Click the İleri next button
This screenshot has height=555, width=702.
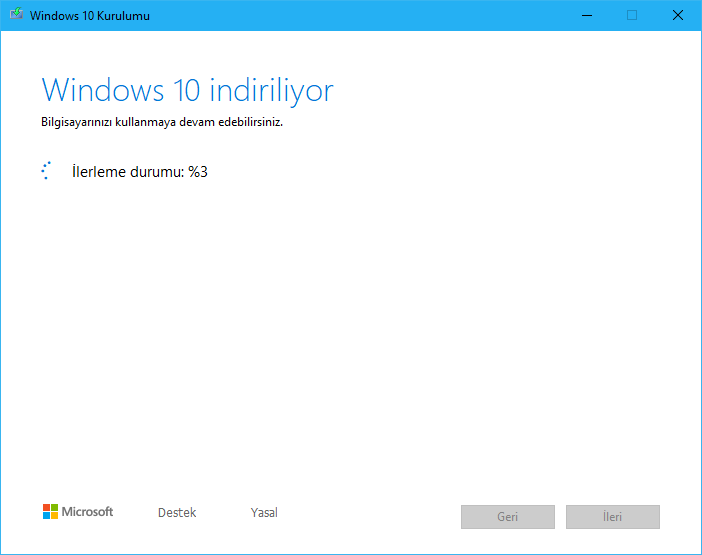pos(612,517)
